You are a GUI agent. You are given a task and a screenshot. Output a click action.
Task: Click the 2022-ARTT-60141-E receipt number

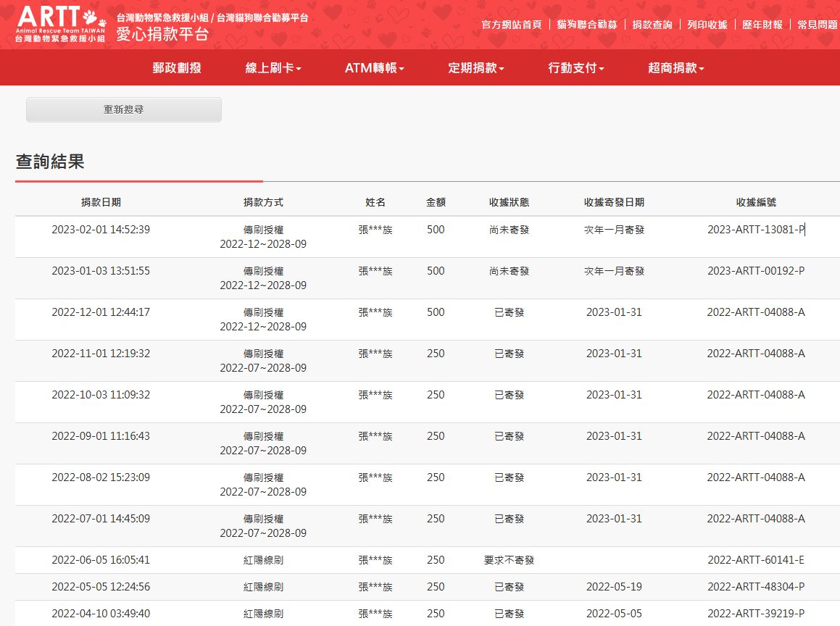tap(756, 560)
